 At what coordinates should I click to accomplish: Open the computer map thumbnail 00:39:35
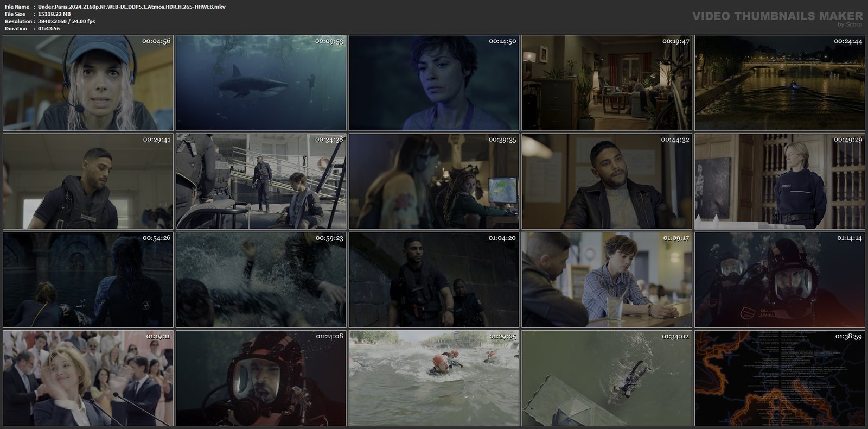pyautogui.click(x=434, y=181)
